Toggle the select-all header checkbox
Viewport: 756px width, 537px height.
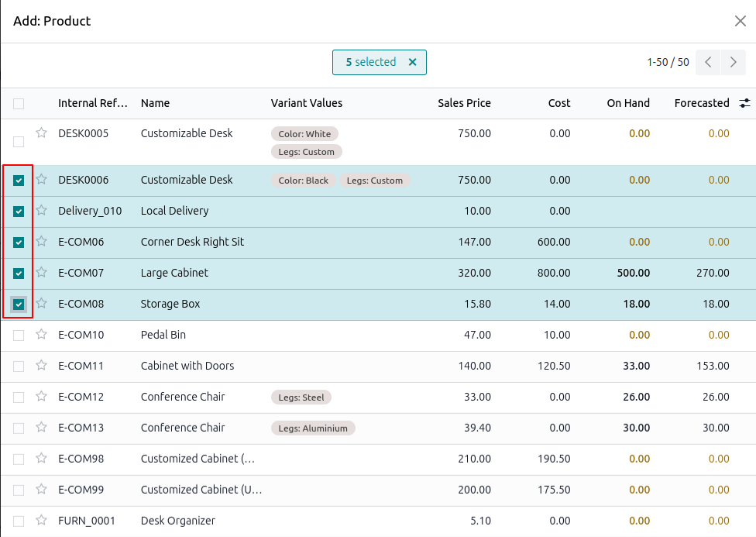click(19, 104)
